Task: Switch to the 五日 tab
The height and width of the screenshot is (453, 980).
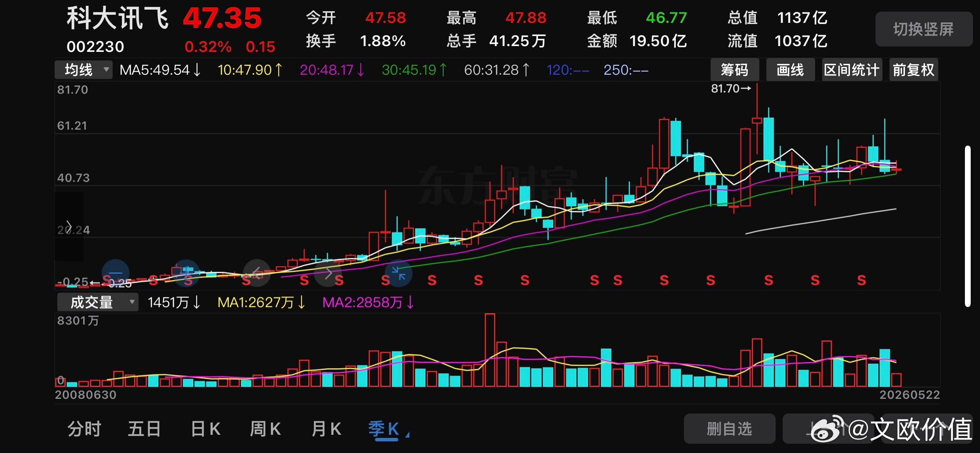Action: tap(144, 429)
